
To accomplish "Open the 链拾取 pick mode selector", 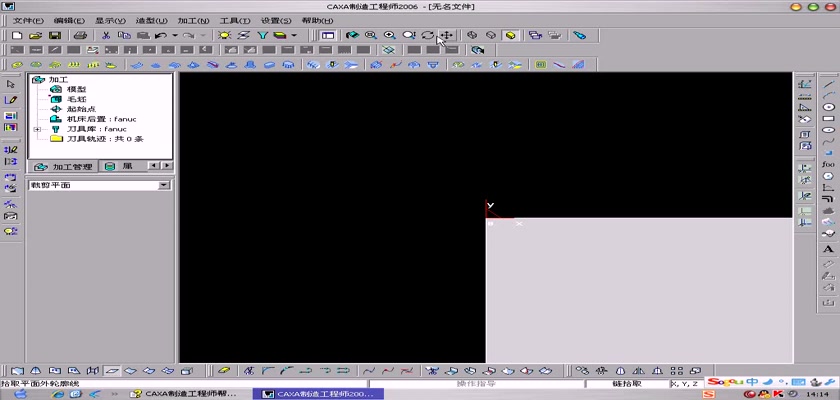I will pos(627,384).
